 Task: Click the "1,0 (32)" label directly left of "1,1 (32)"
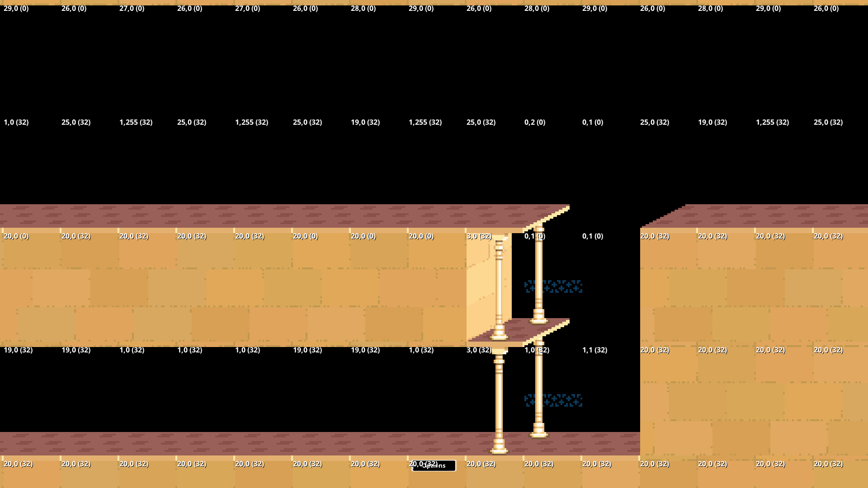[537, 350]
